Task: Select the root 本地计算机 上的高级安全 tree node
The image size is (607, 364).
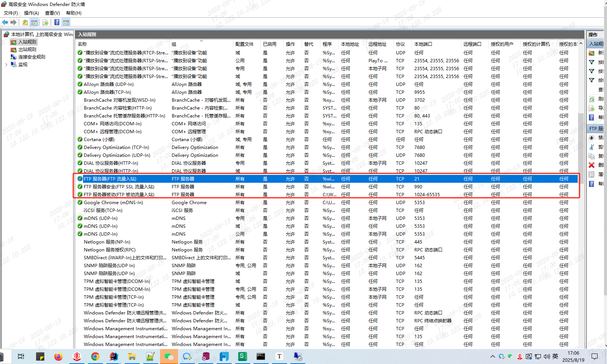Action: [42, 35]
